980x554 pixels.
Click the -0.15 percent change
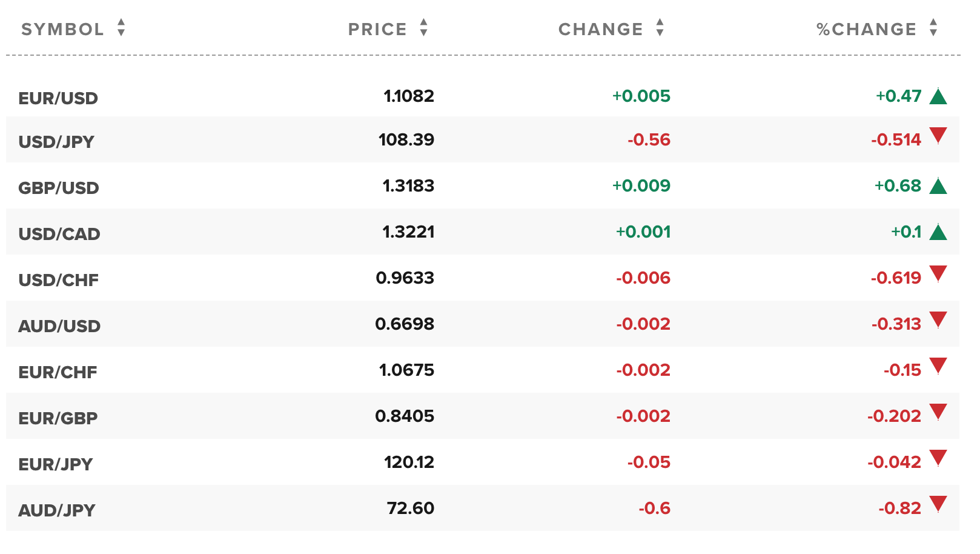pyautogui.click(x=902, y=370)
